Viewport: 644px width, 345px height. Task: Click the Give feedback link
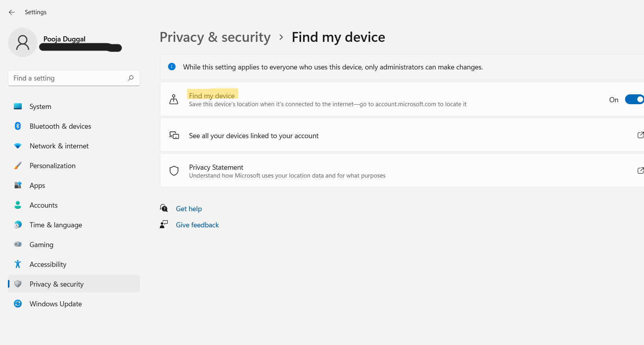[197, 225]
